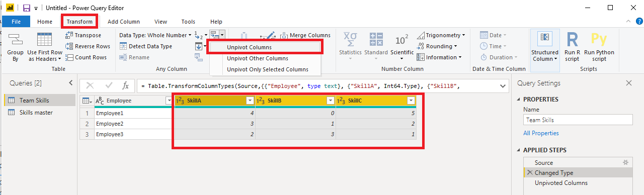Switch to the Transform tab
The width and height of the screenshot is (644, 195).
pos(79,22)
